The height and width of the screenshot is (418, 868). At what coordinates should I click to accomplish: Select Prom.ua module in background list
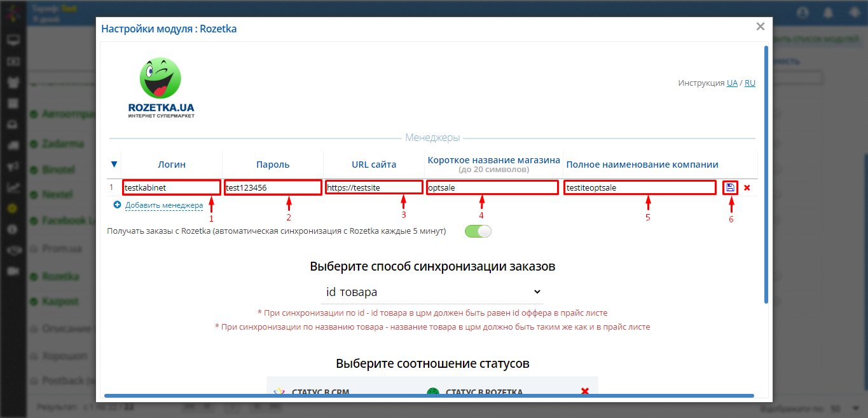[x=61, y=248]
